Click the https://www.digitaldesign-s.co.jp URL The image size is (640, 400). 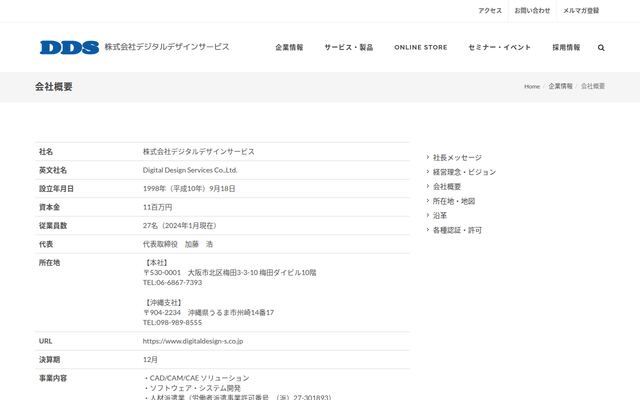[193, 341]
